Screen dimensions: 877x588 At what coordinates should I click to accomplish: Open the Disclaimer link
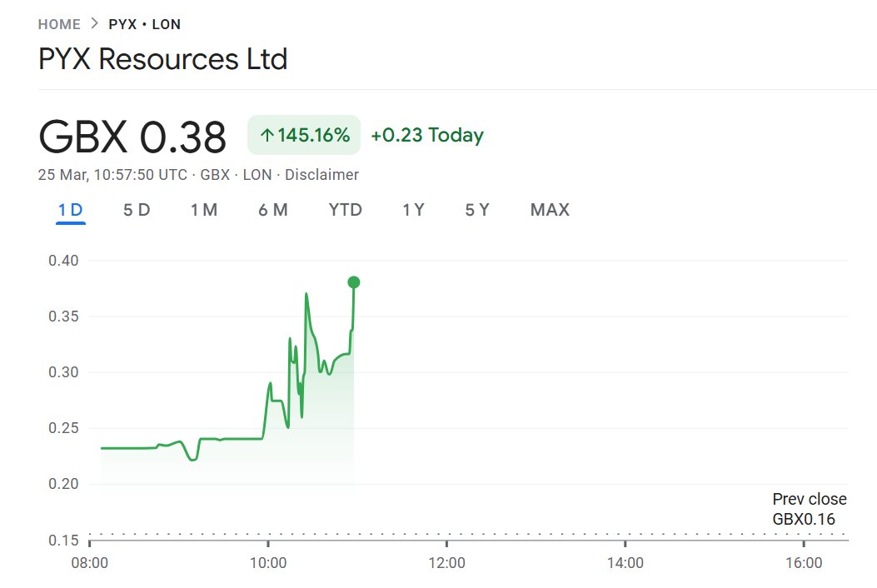[x=322, y=175]
